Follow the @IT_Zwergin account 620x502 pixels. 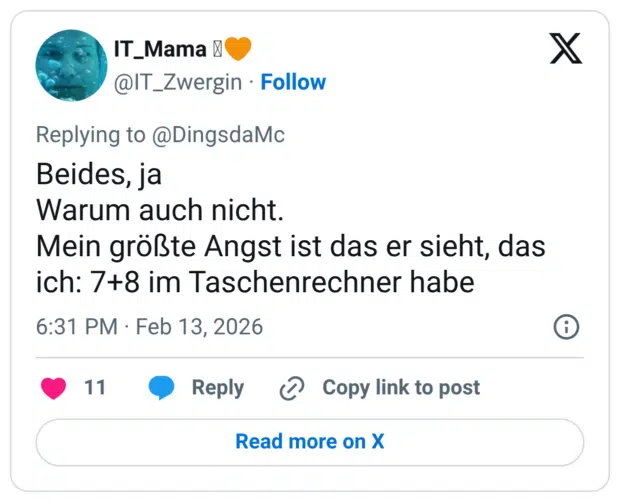(x=293, y=82)
